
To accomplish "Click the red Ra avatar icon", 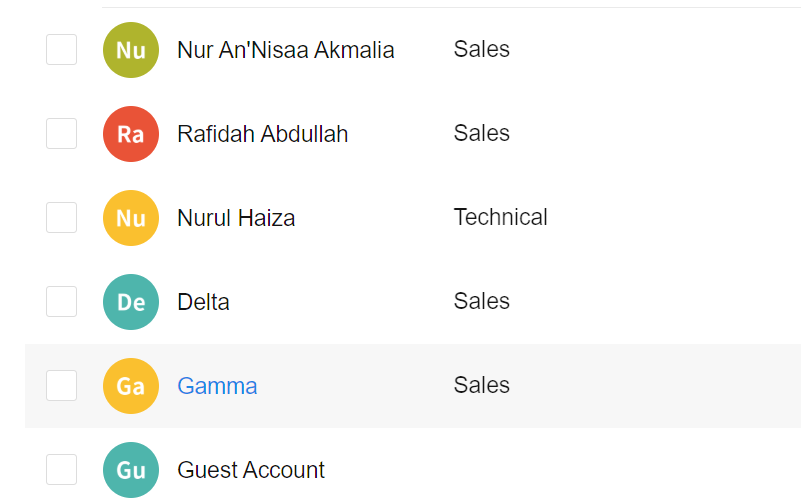I will pos(131,134).
